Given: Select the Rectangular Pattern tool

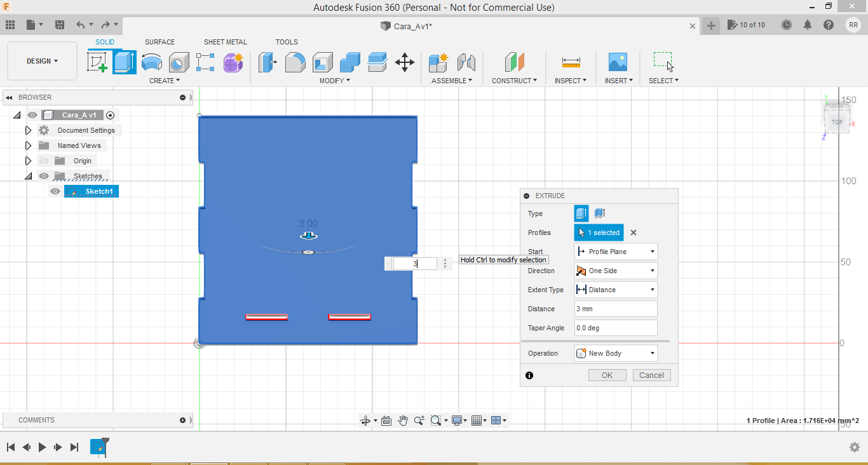Looking at the screenshot, I should click(x=205, y=62).
